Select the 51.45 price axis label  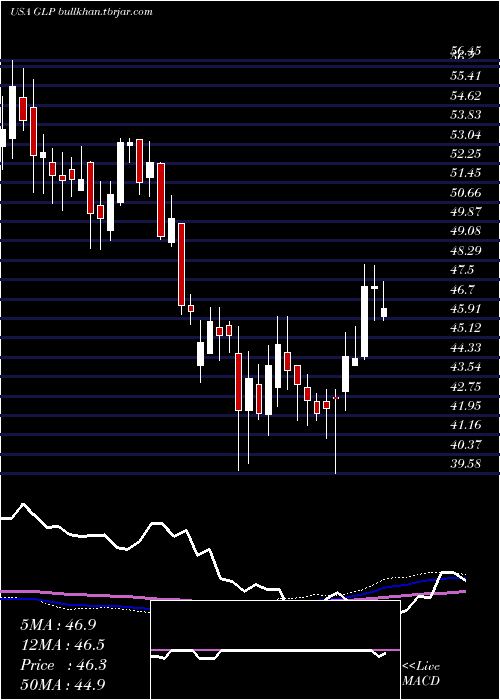[x=466, y=173]
